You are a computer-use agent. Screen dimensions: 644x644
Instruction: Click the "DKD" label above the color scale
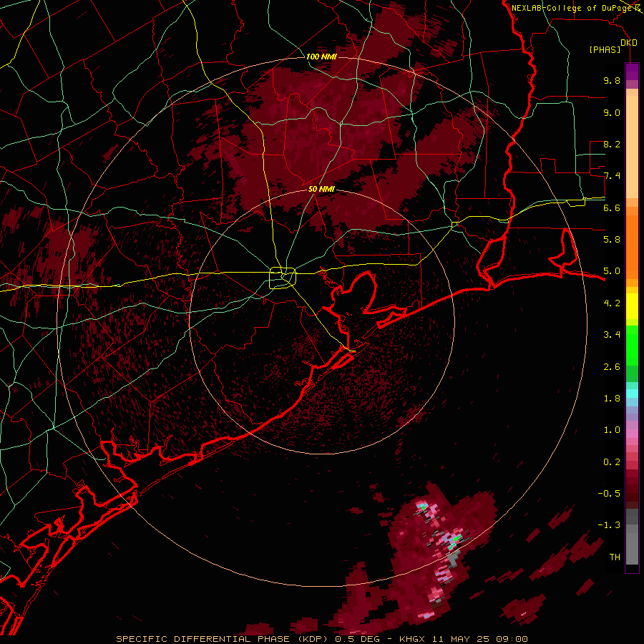pyautogui.click(x=629, y=42)
